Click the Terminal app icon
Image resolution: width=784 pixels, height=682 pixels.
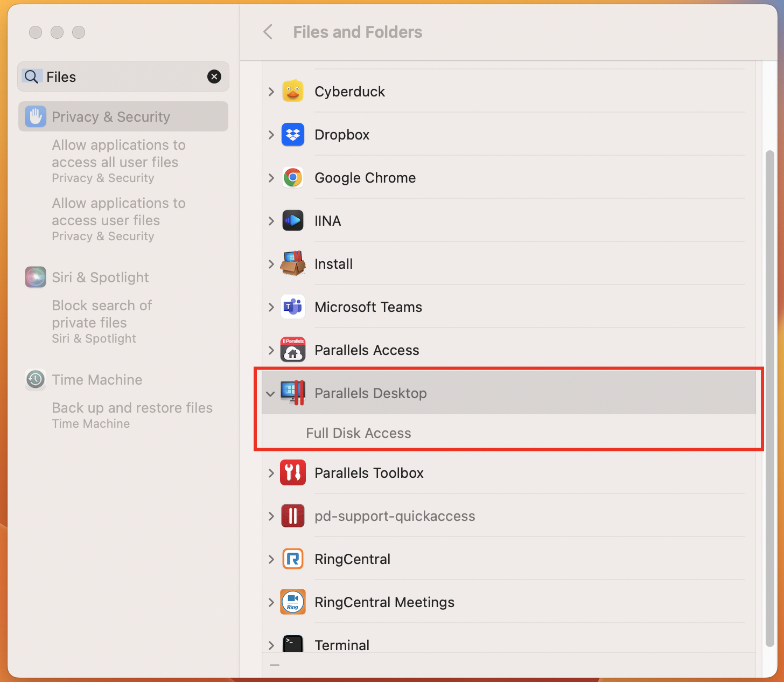point(293,643)
